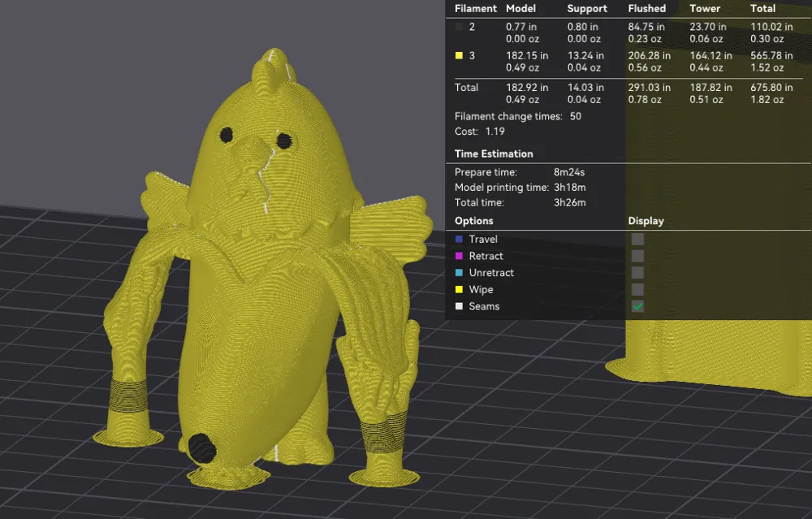This screenshot has width=812, height=519.
Task: Click the white Seams color swatch
Action: 459,306
